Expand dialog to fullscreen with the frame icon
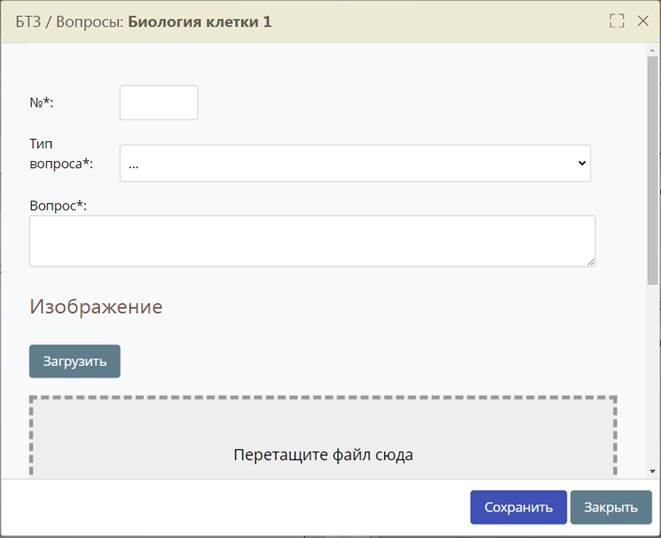The image size is (661, 538). pyautogui.click(x=617, y=21)
